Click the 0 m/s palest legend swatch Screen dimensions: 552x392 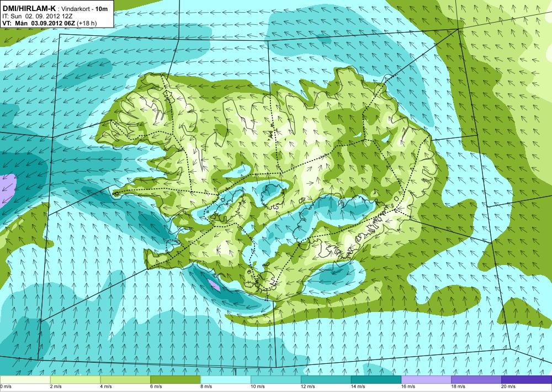coord(25,380)
